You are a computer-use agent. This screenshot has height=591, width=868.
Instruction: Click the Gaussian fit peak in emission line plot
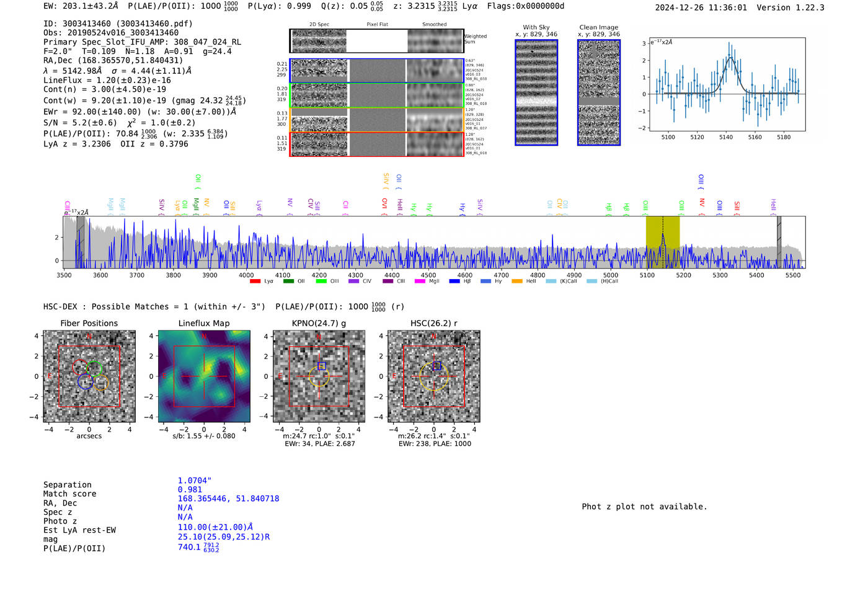(x=730, y=58)
